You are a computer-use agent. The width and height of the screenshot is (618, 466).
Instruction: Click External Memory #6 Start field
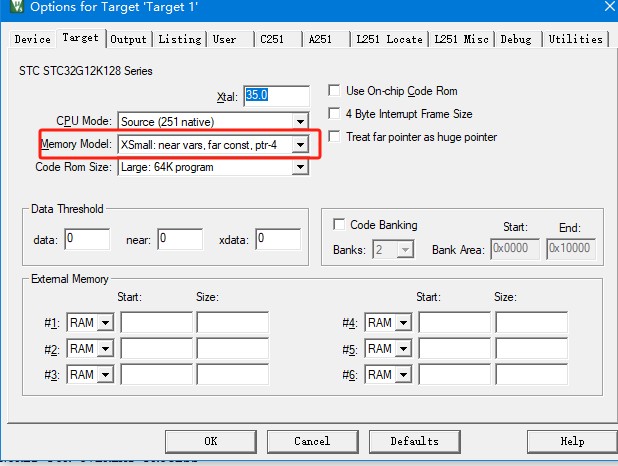click(x=454, y=374)
